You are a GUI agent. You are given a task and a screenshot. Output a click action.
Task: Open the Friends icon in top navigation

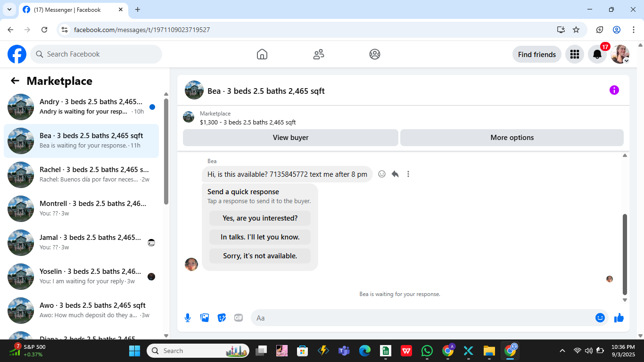pyautogui.click(x=319, y=54)
